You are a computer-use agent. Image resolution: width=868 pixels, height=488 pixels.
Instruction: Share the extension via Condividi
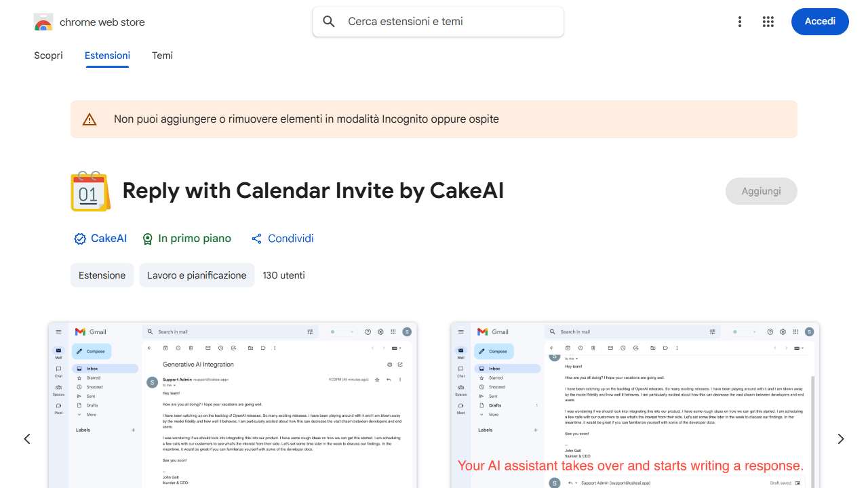[291, 238]
